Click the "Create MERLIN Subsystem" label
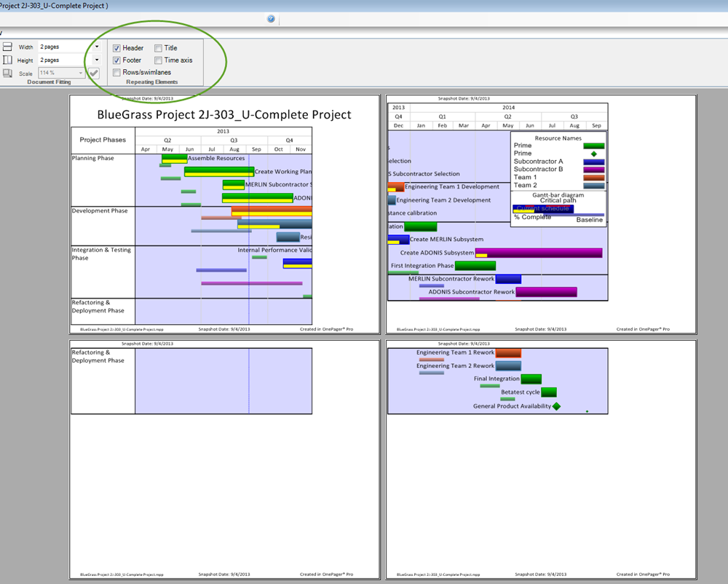The width and height of the screenshot is (728, 584). (x=447, y=240)
